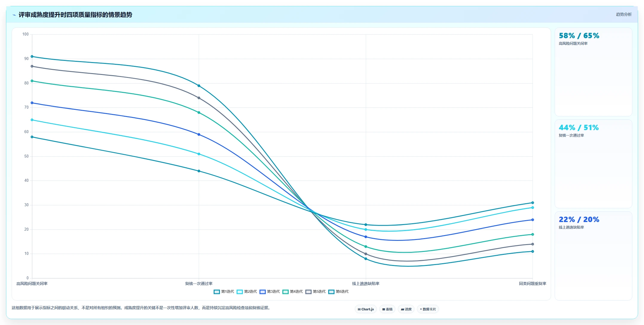
Task: Click the 第6迭代 legend color box
Action: click(x=331, y=292)
